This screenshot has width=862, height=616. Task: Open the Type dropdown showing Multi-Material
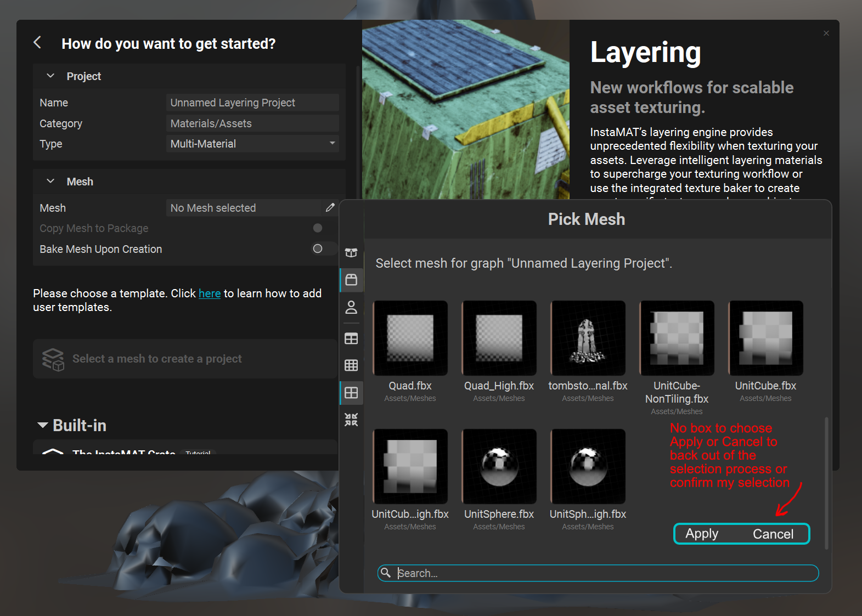tap(252, 144)
